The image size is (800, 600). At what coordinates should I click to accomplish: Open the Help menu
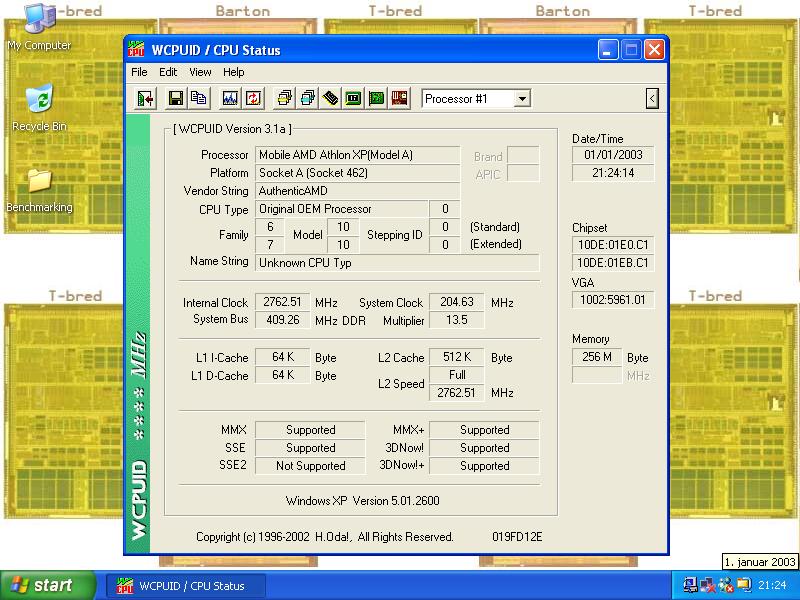tap(234, 72)
